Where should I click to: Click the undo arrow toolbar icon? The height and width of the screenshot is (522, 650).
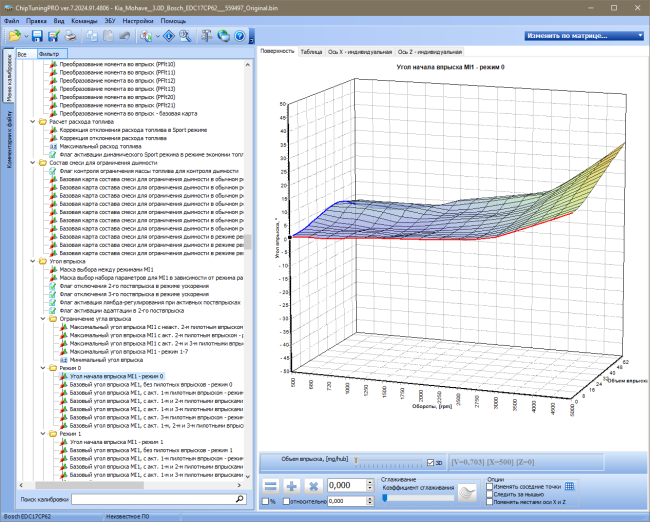pyautogui.click(x=124, y=36)
